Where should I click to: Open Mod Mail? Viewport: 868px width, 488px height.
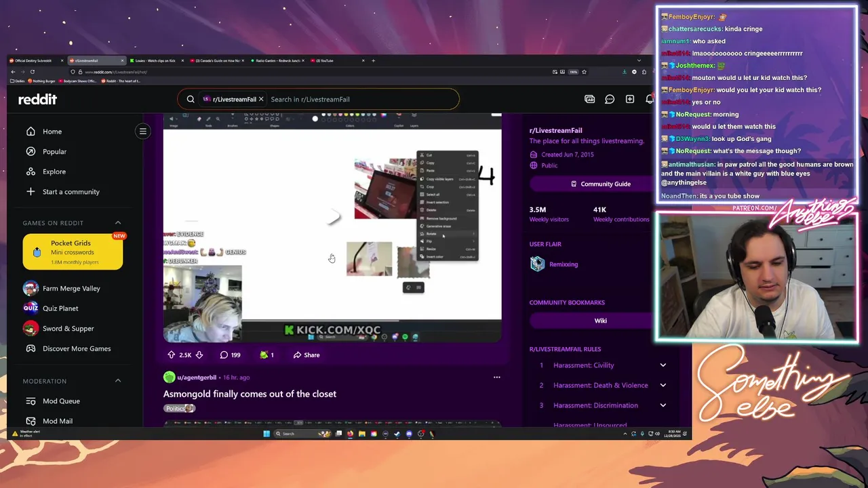point(58,421)
